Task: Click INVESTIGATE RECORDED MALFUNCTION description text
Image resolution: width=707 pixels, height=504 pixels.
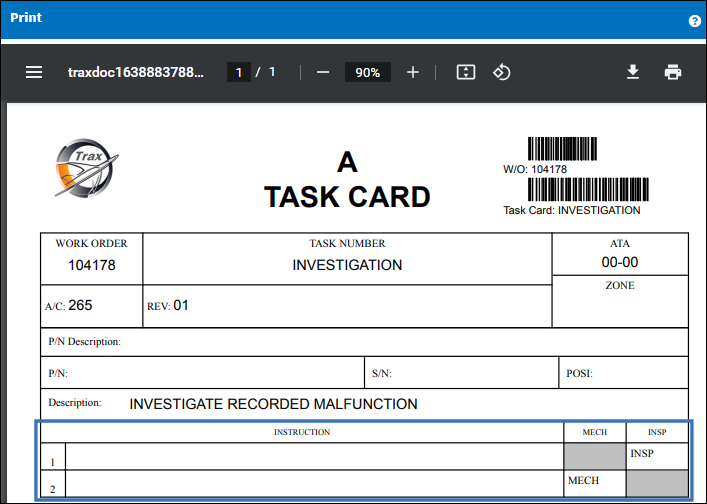Action: [273, 404]
